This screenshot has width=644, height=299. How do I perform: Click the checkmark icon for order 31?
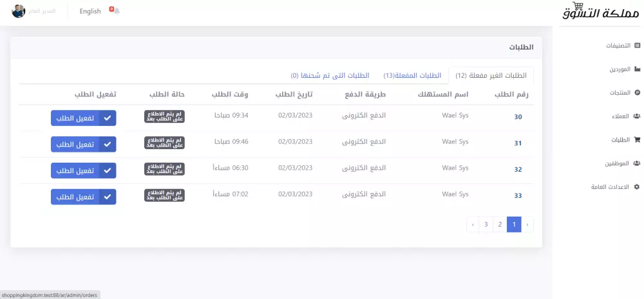click(107, 145)
